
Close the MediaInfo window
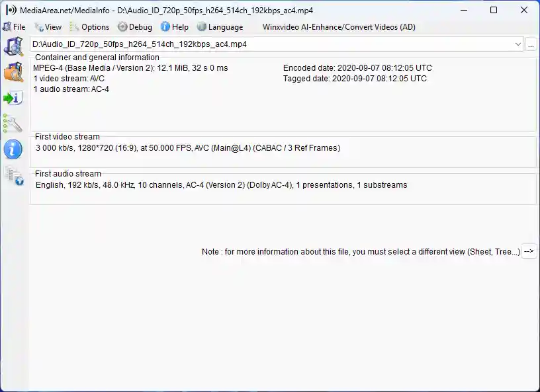point(524,10)
